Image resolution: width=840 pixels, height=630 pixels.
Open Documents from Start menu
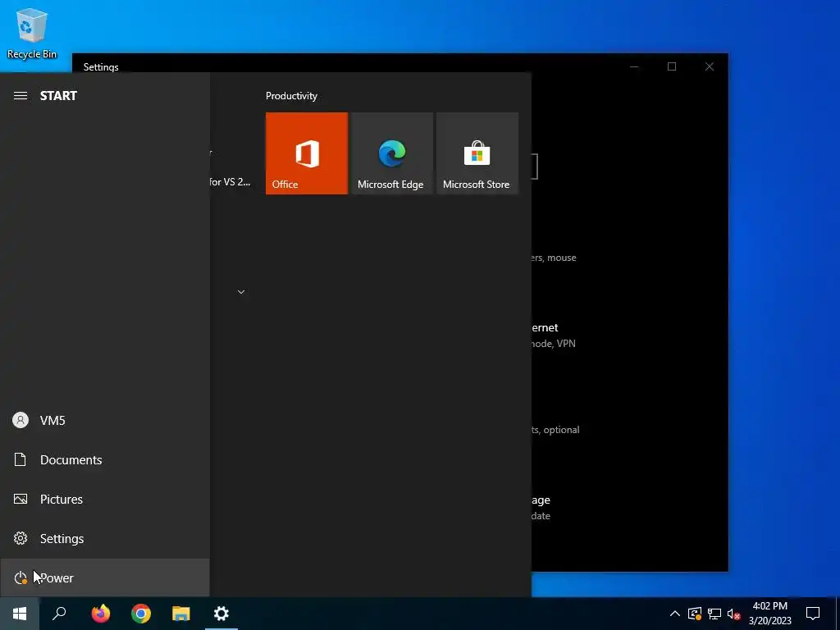[x=104, y=459]
